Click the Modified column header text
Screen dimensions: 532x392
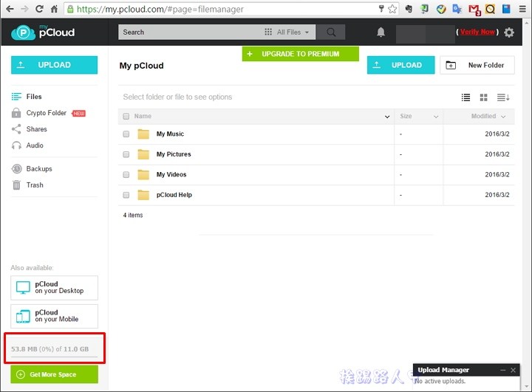(483, 117)
